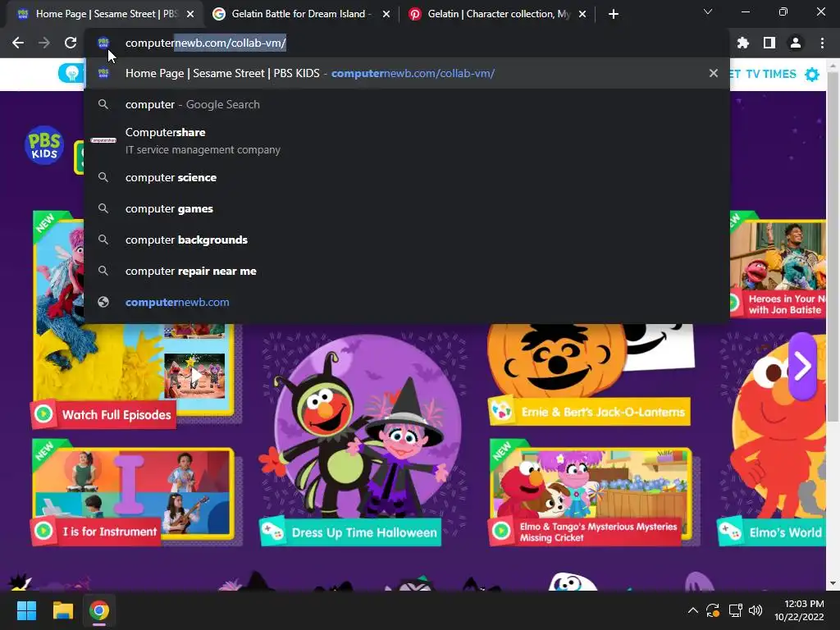Open Elmo's World game
Screen dimensions: 840x630
[771, 532]
